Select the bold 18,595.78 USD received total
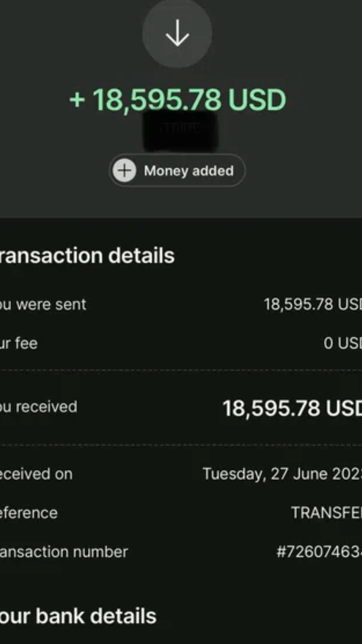 tap(292, 408)
